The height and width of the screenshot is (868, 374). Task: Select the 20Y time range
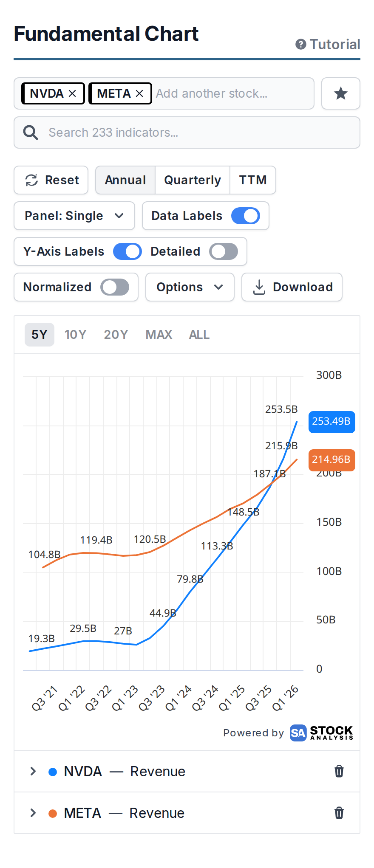pyautogui.click(x=116, y=335)
